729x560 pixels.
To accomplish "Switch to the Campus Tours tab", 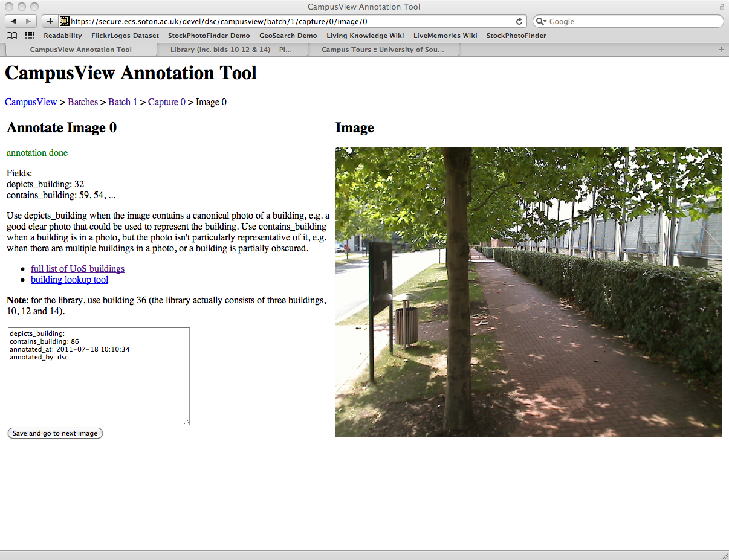I will click(x=383, y=50).
